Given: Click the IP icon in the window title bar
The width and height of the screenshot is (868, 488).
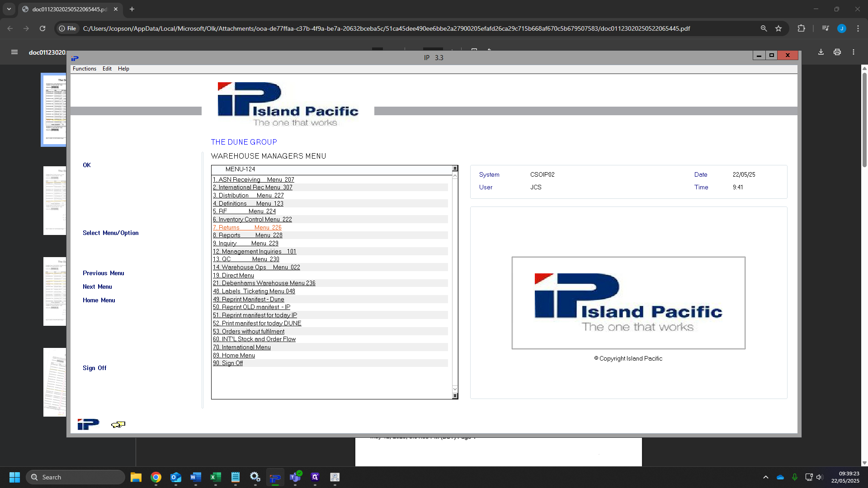Looking at the screenshot, I should 75,58.
